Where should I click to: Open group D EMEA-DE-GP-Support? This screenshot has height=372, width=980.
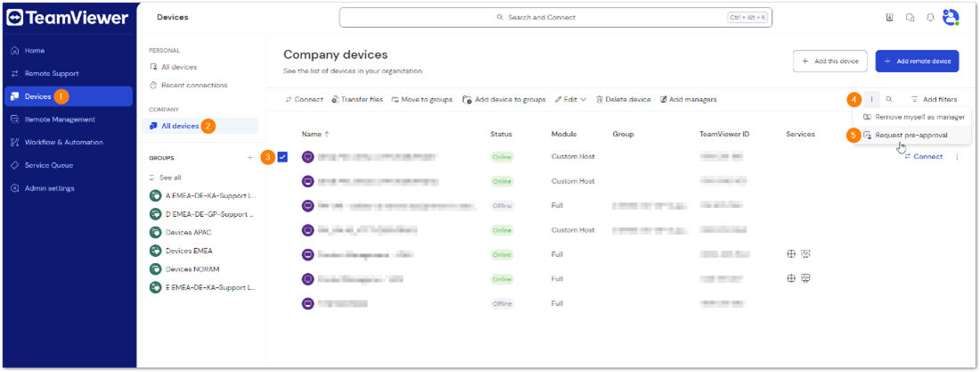[x=202, y=213]
